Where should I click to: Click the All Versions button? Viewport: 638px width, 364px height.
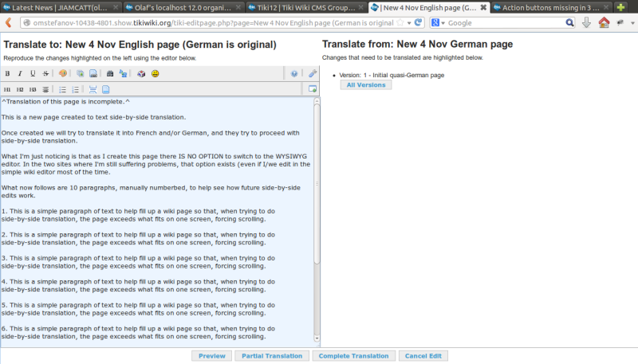(x=366, y=85)
